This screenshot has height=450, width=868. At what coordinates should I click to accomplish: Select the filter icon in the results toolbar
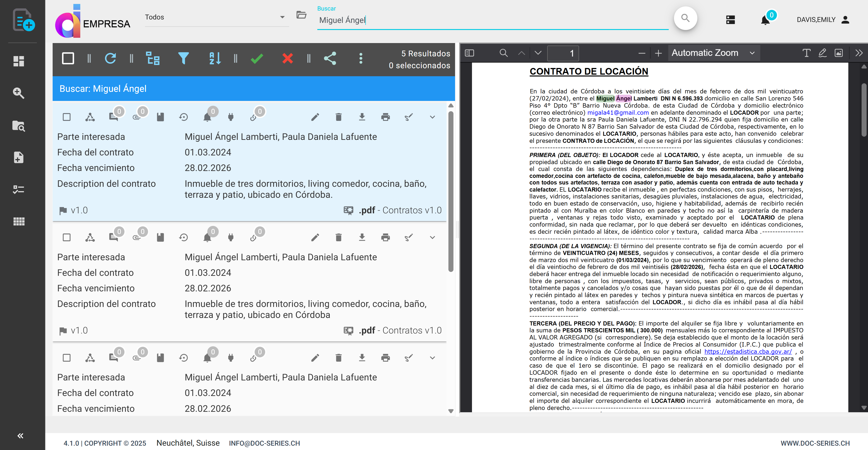pos(184,58)
